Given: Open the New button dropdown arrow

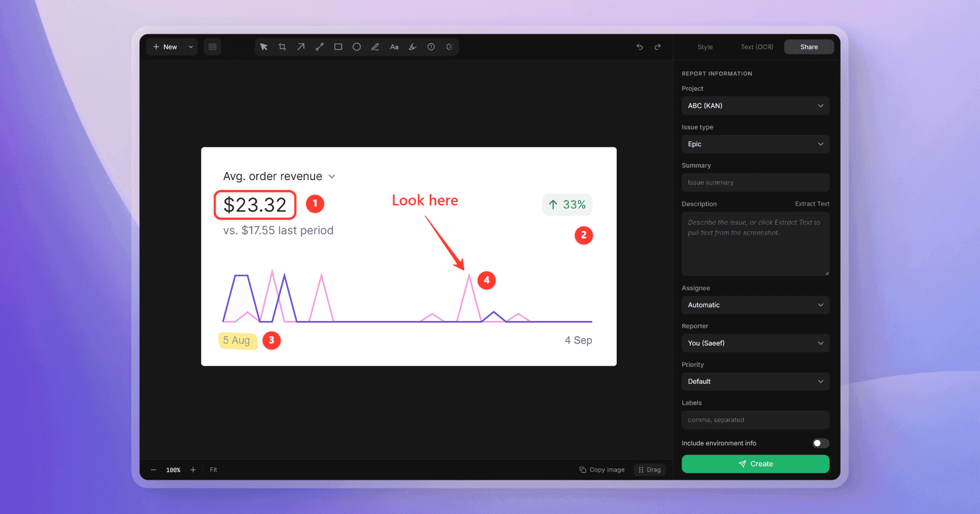Looking at the screenshot, I should click(x=191, y=47).
